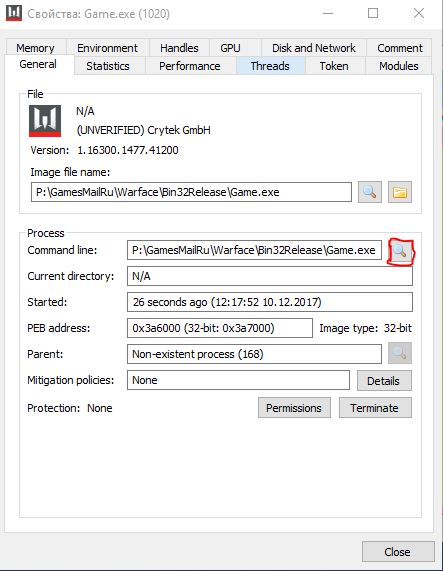Select the General tab
The image size is (443, 571).
click(38, 64)
